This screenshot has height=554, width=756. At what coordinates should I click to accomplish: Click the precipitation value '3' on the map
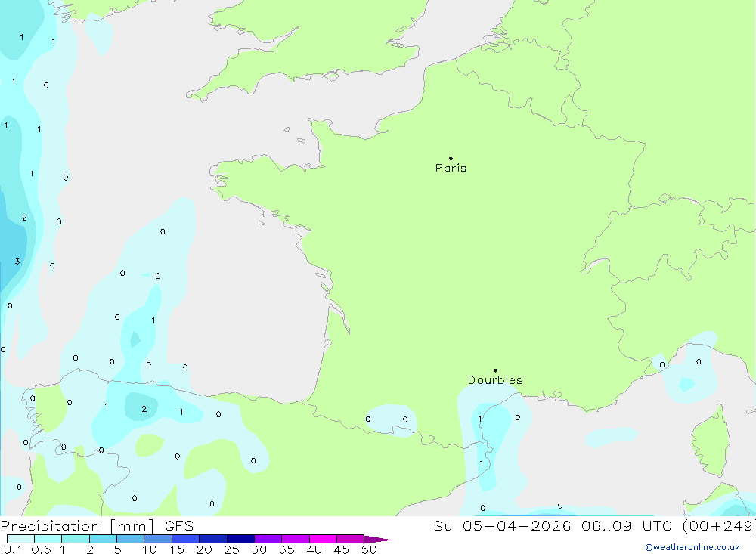pyautogui.click(x=17, y=262)
